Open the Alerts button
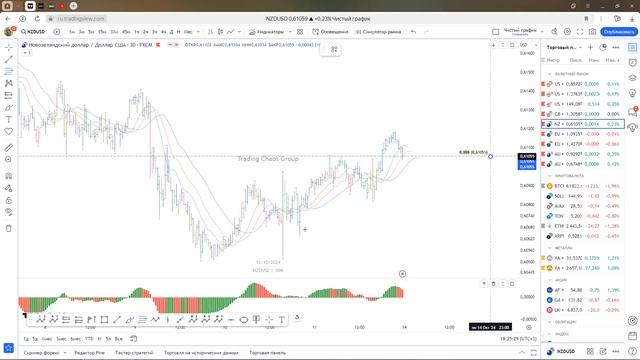This screenshot has height=360, width=640. click(x=330, y=31)
